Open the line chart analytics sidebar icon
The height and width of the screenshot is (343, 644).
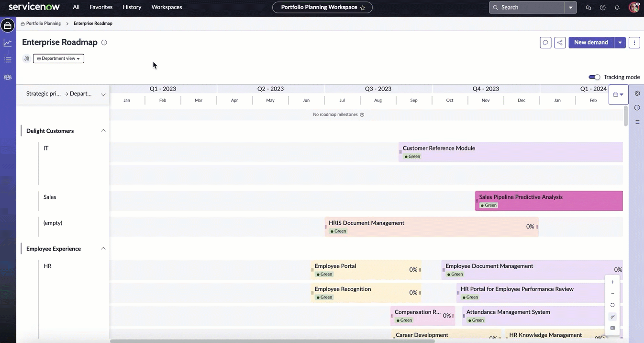pyautogui.click(x=8, y=43)
